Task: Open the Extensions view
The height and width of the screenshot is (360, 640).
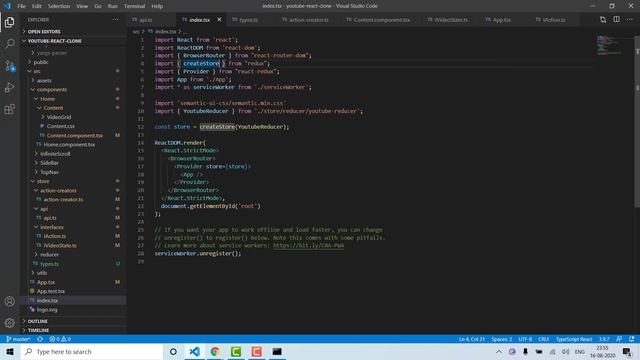Action: click(9, 109)
